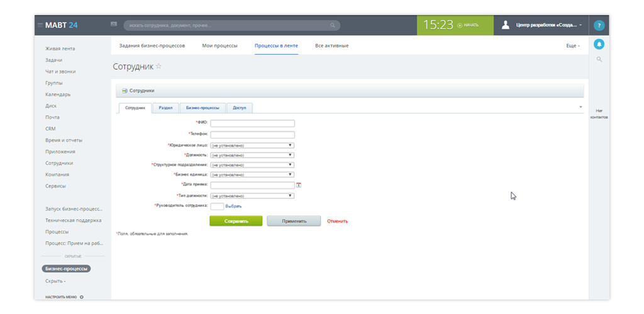Open Приложения in left menu

(x=60, y=152)
